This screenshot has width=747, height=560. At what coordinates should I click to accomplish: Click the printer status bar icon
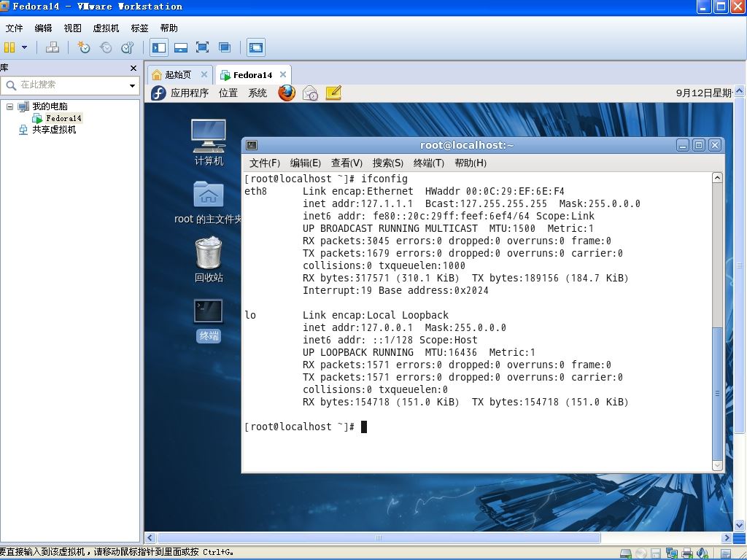pos(687,553)
